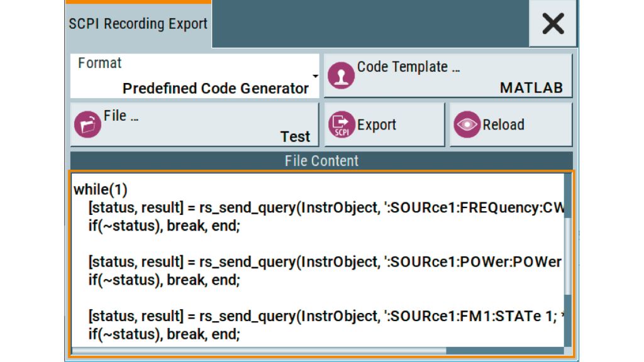
Task: Close the SCPI Recording Export dialog
Action: click(x=552, y=24)
